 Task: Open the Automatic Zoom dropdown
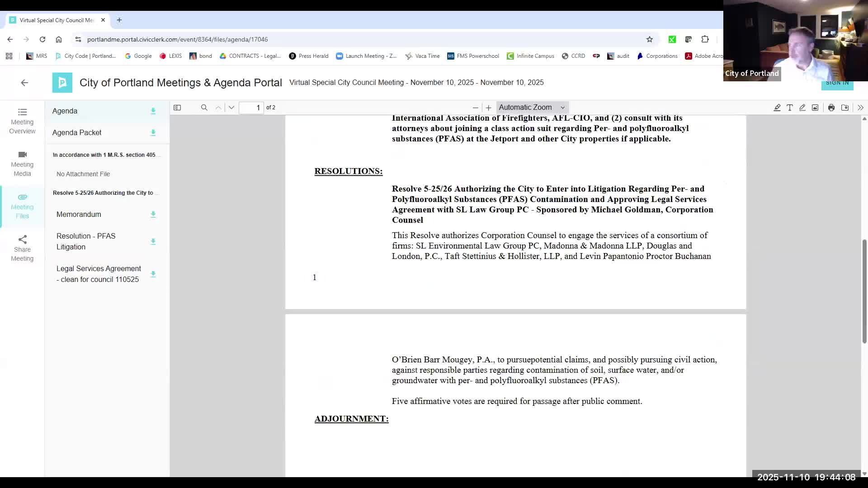[x=532, y=108]
